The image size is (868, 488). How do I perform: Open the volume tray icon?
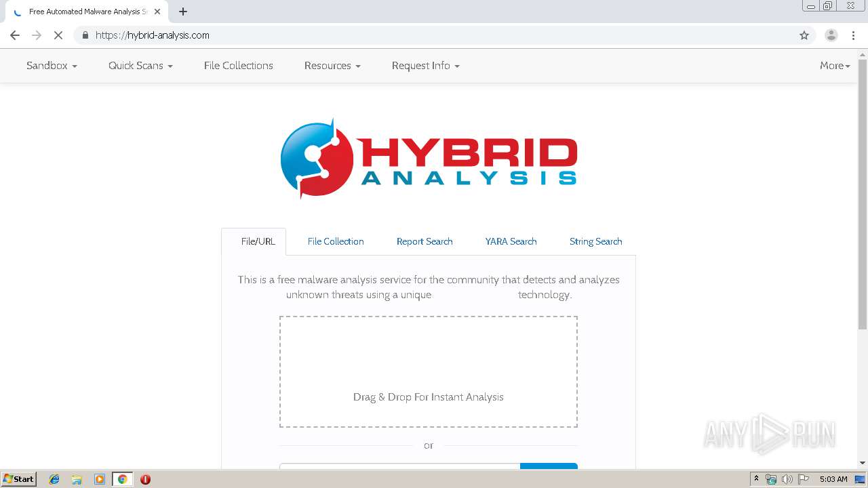787,479
